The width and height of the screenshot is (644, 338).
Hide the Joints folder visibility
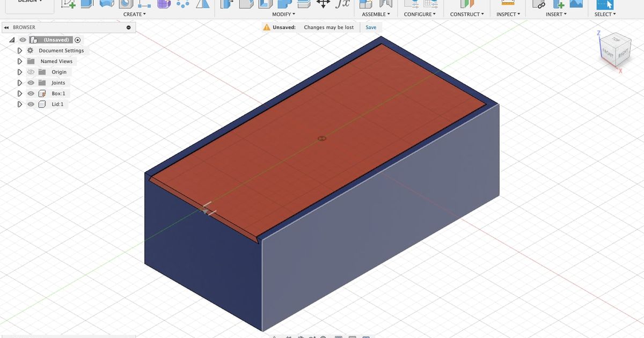tap(31, 83)
